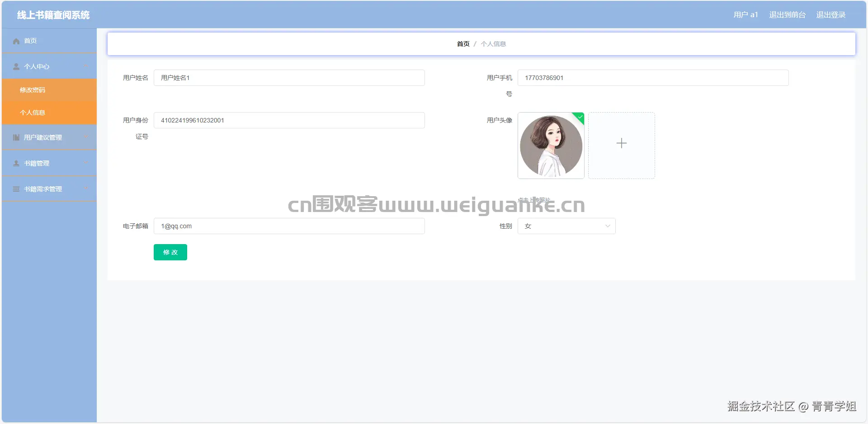Click the home icon beside 首页 in sidebar
The height and width of the screenshot is (424, 868).
[x=16, y=41]
